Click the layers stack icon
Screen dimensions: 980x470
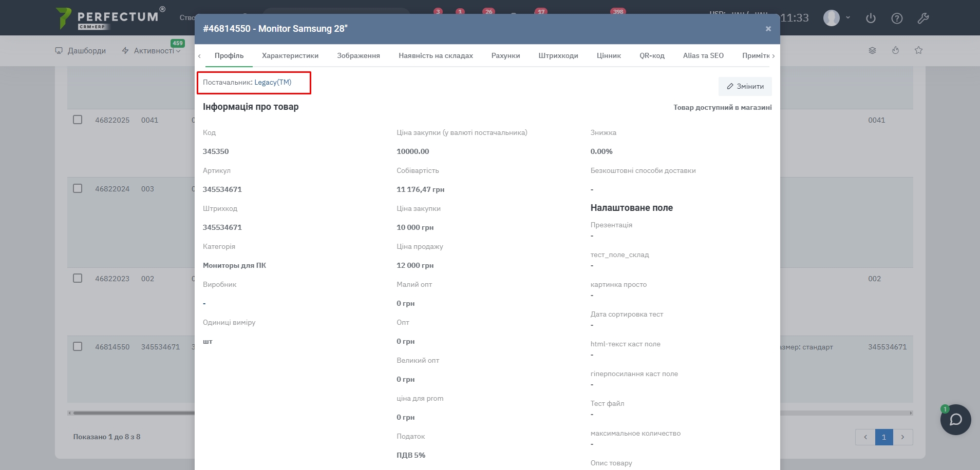872,50
